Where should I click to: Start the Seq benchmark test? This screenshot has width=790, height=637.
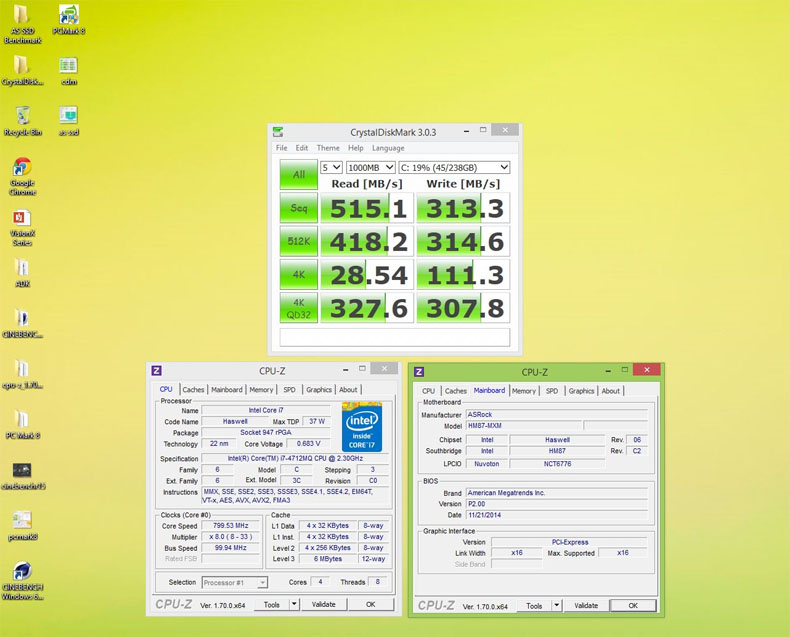(298, 208)
